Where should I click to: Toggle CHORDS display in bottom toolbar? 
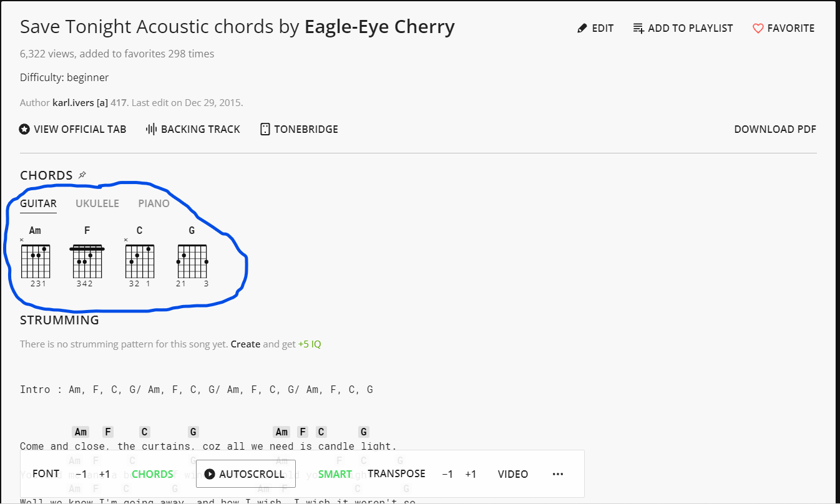point(152,474)
